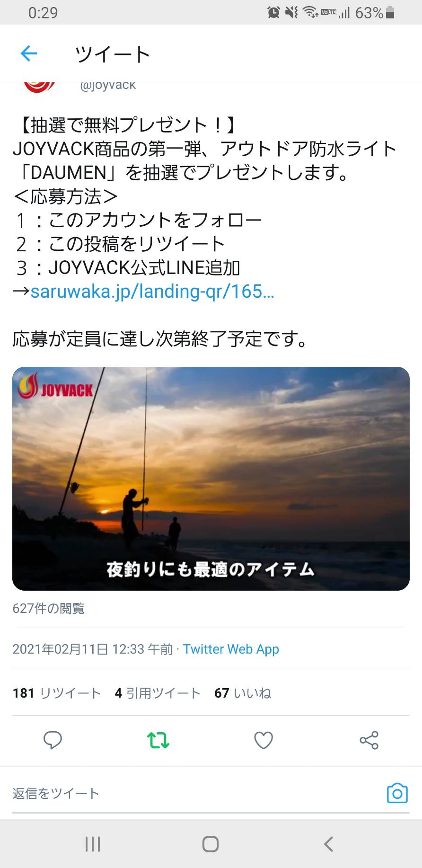Tap the Android home button

pos(211,844)
